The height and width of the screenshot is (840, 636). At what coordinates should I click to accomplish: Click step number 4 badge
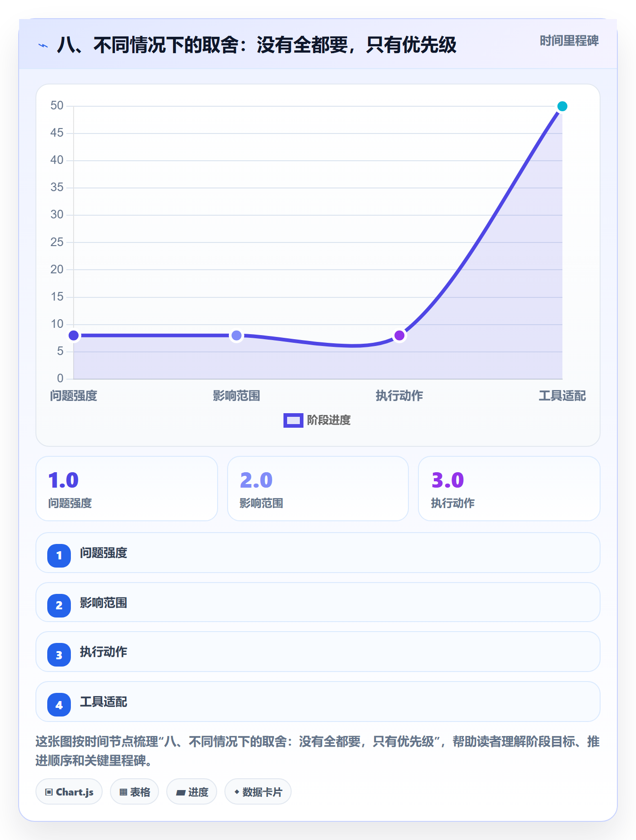point(59,705)
